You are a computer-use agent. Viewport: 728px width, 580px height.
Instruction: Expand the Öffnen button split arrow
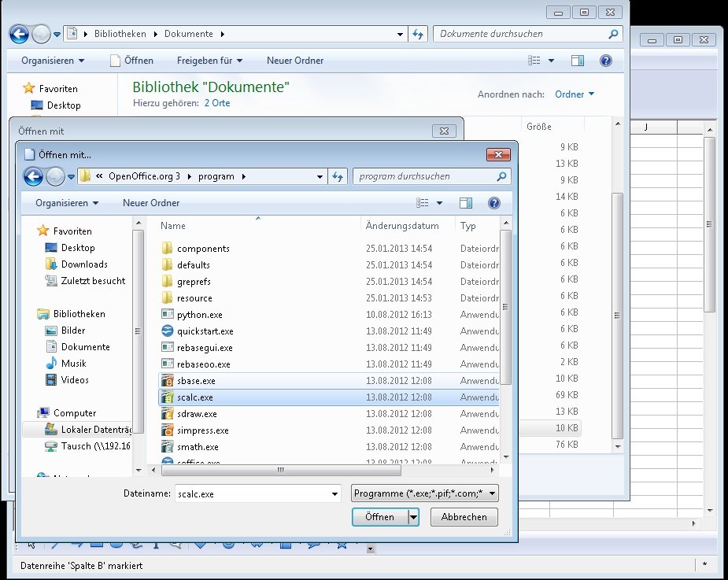[413, 517]
